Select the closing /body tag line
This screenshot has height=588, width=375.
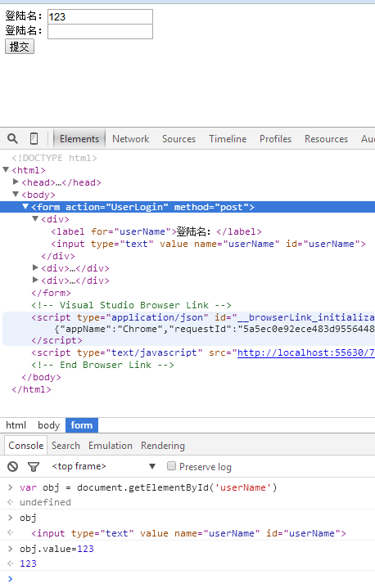[41, 377]
